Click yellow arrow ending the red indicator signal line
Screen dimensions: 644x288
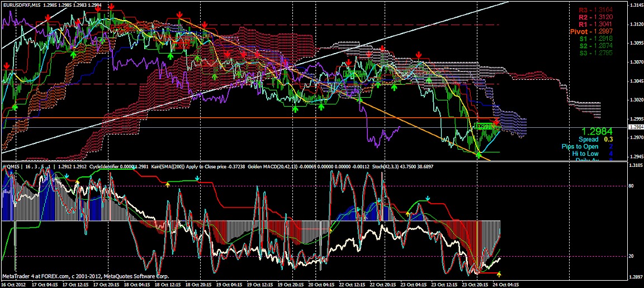pyautogui.click(x=499, y=274)
